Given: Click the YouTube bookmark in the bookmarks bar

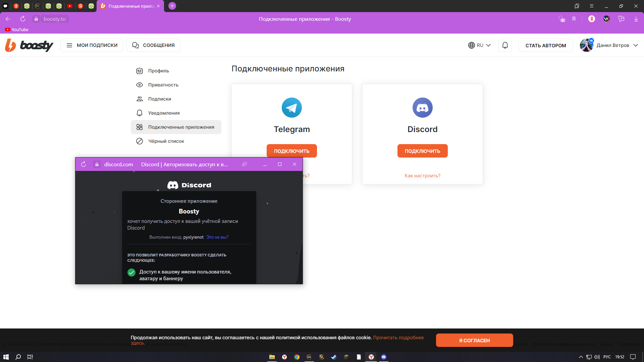Looking at the screenshot, I should [x=17, y=29].
